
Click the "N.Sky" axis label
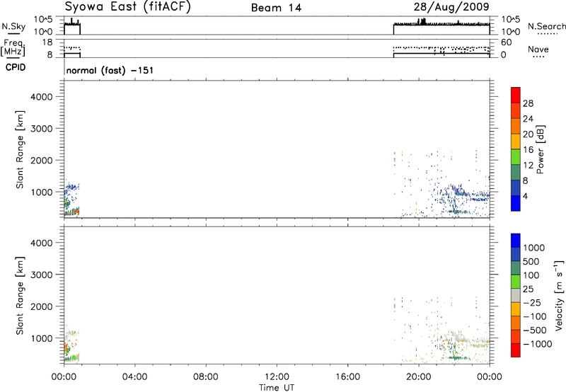(x=13, y=26)
